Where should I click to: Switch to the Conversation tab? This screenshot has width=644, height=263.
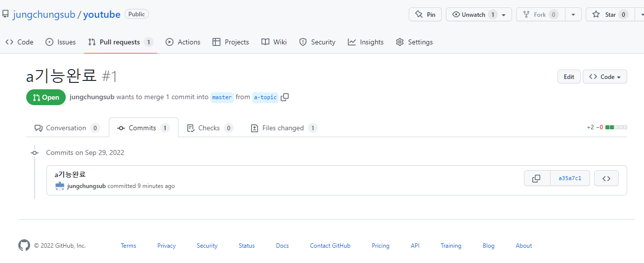click(67, 128)
